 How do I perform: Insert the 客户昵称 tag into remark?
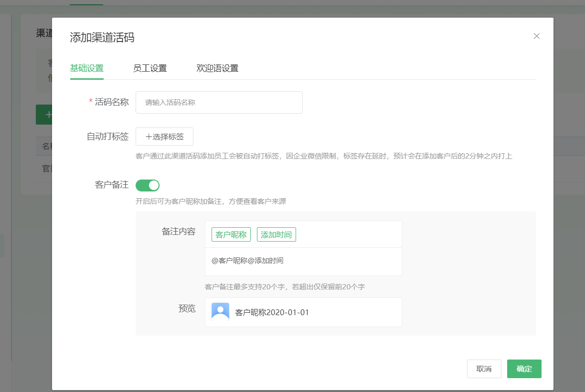[x=231, y=234]
